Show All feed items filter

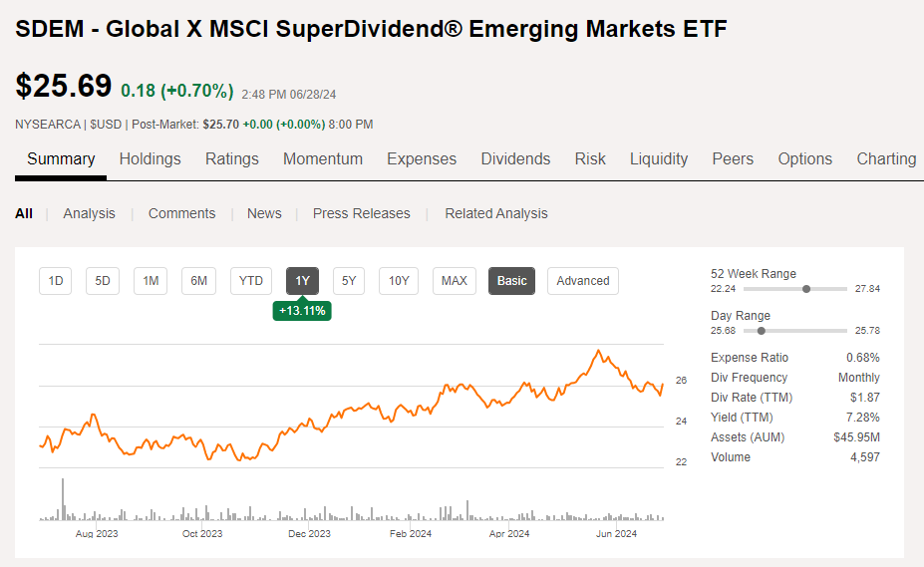pyautogui.click(x=24, y=213)
